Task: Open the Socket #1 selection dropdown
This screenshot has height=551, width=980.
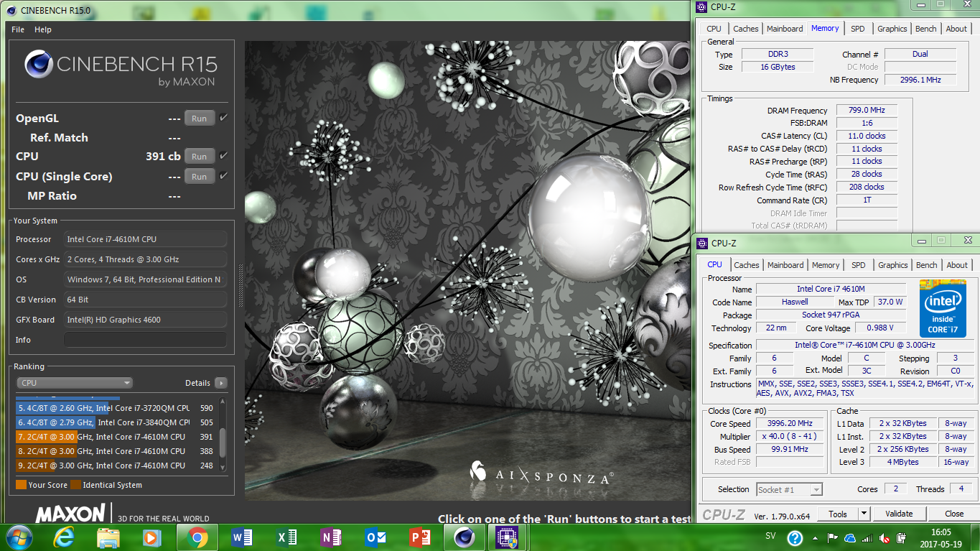Action: click(789, 489)
